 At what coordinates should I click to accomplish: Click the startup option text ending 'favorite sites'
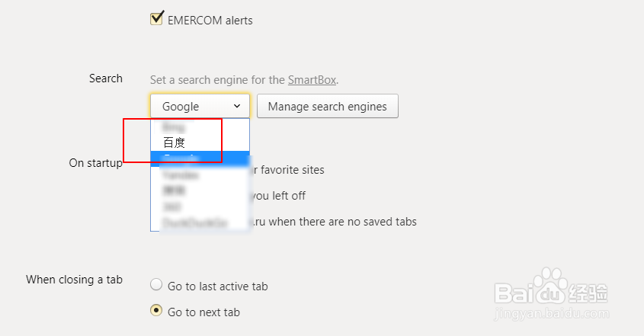coord(288,170)
